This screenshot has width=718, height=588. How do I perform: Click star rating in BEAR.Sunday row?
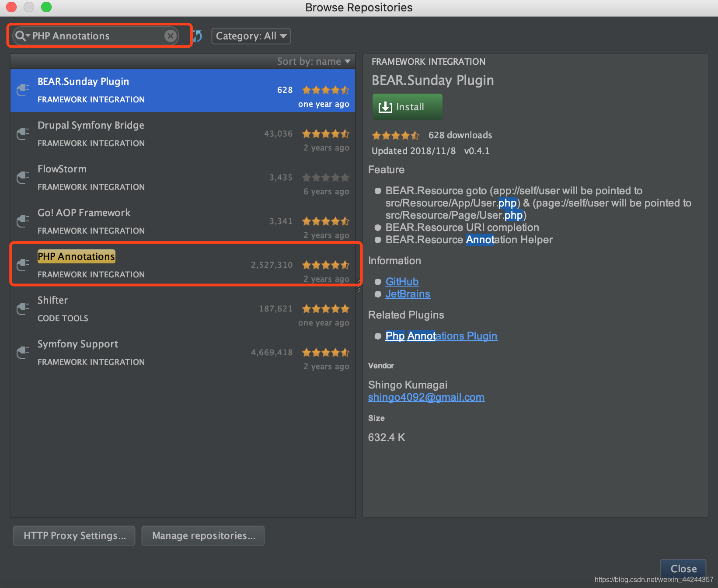[x=326, y=90]
